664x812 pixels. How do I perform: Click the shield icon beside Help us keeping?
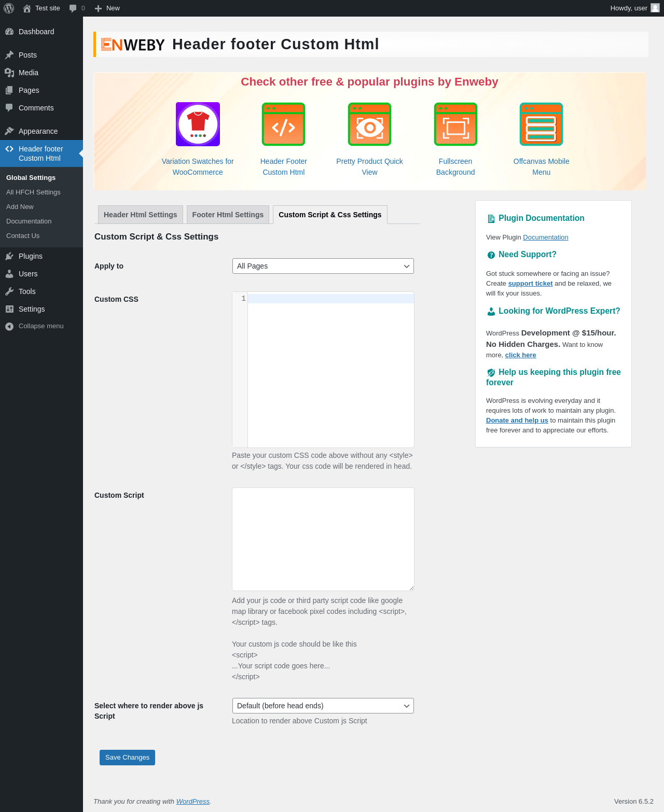point(491,373)
